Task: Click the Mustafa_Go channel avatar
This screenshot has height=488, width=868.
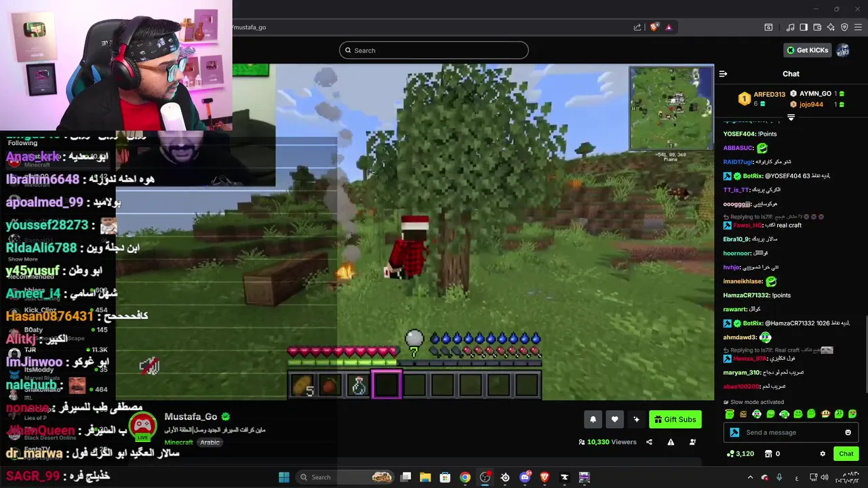Action: pos(142,426)
